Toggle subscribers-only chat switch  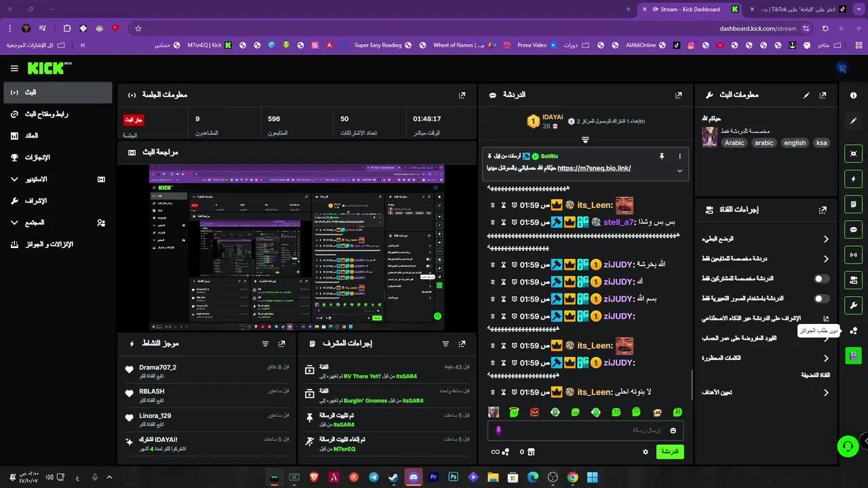(x=821, y=279)
